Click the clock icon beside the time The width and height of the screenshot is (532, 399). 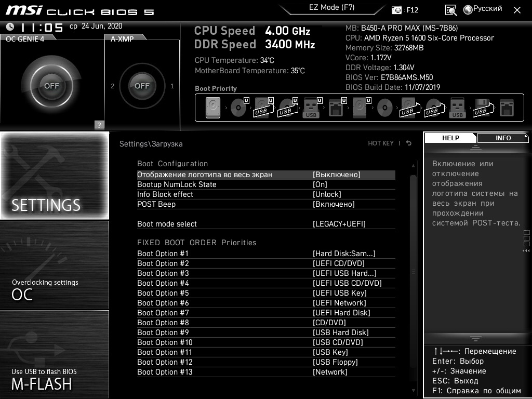tap(10, 26)
